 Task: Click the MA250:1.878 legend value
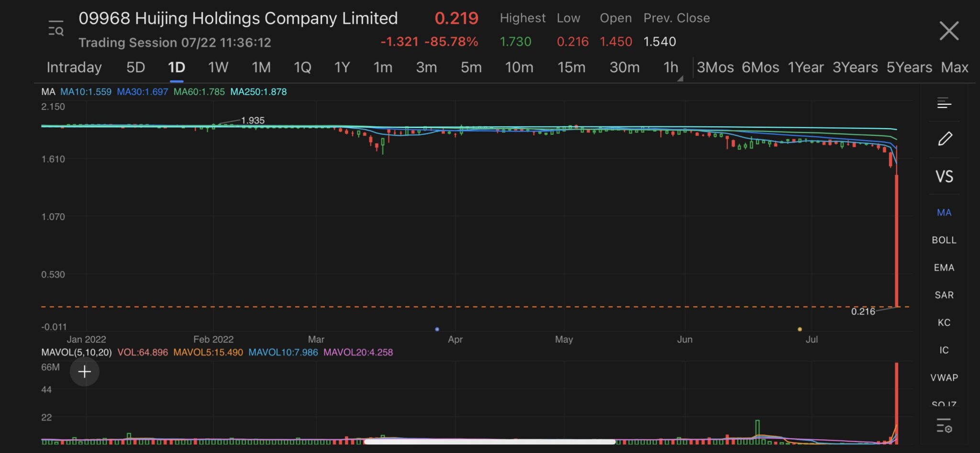click(x=258, y=92)
